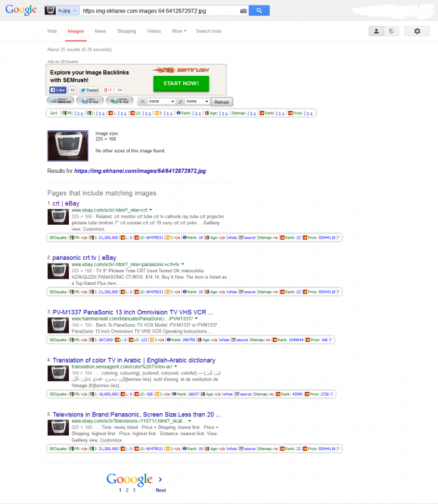Expand the More dropdown menu
The image size is (438, 504).
[x=179, y=31]
